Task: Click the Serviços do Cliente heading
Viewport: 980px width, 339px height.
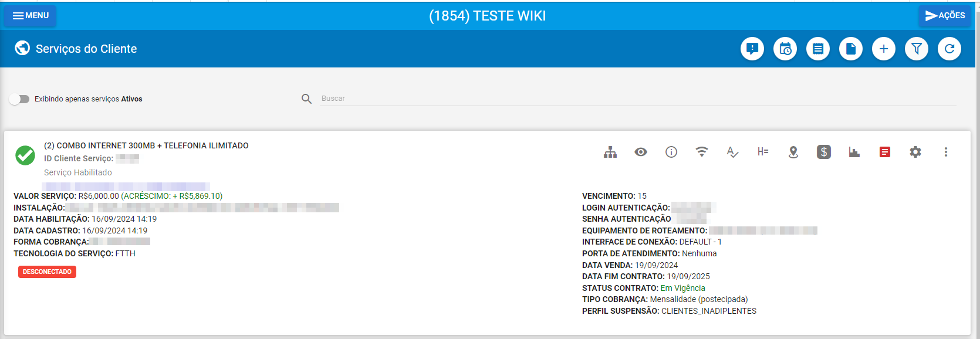Action: pyautogui.click(x=86, y=49)
